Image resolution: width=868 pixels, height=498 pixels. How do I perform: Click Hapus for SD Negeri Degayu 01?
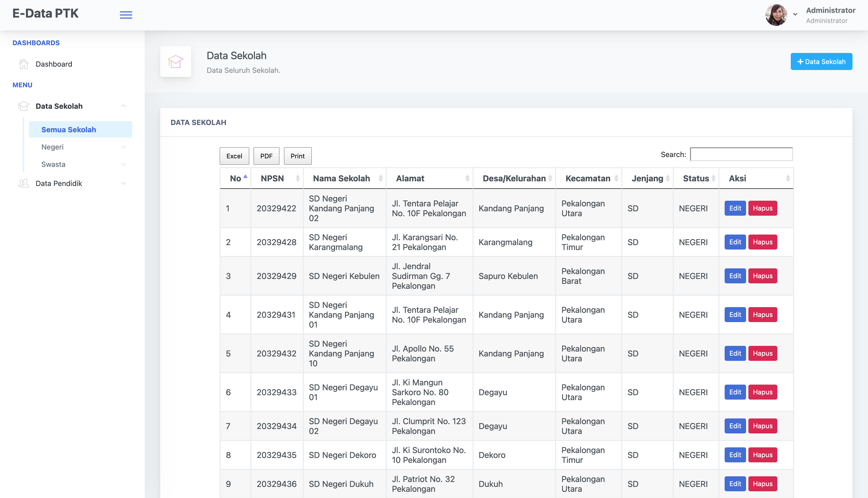pyautogui.click(x=762, y=392)
